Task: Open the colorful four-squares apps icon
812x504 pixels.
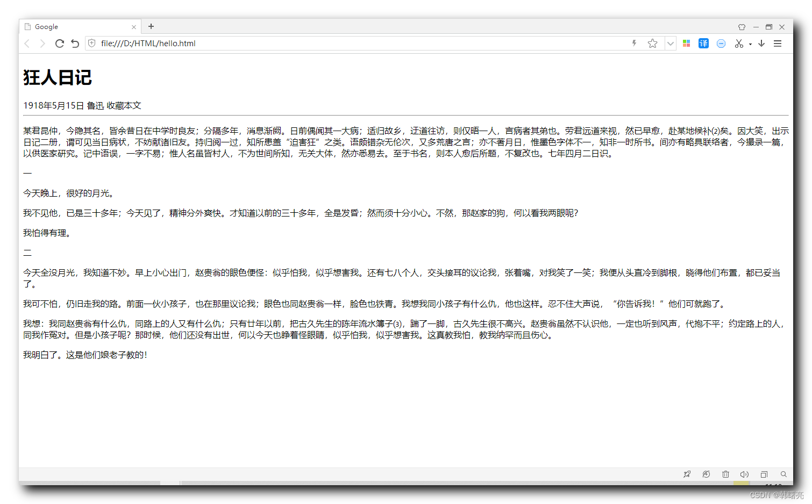Action: tap(686, 44)
